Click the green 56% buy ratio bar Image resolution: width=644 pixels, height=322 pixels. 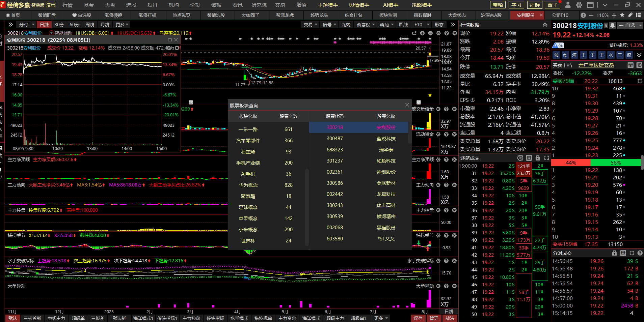pyautogui.click(x=616, y=163)
